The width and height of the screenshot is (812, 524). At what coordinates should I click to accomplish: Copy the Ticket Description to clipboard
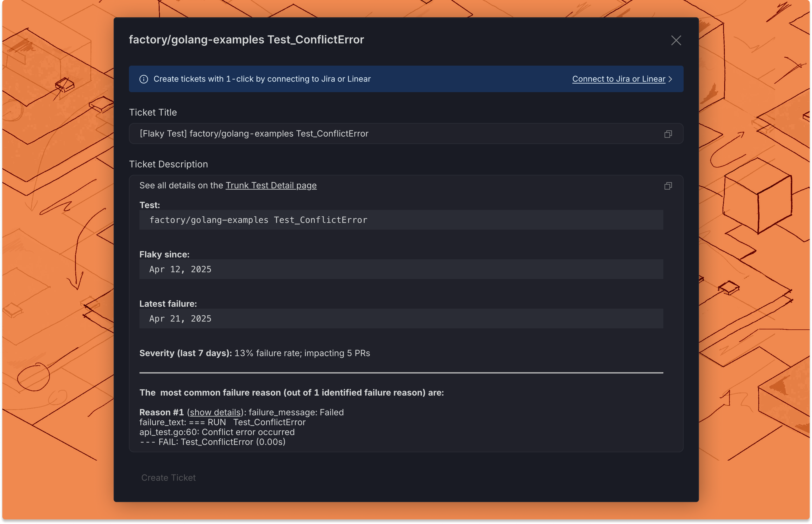[668, 186]
